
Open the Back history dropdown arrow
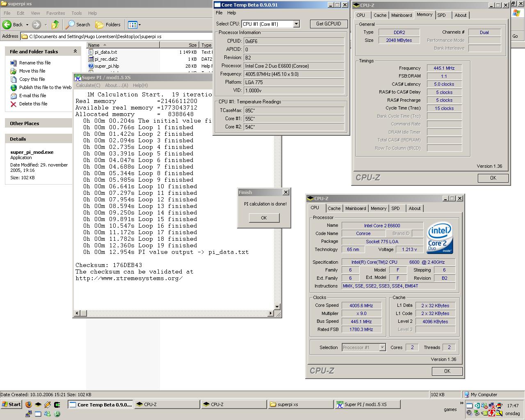click(27, 25)
